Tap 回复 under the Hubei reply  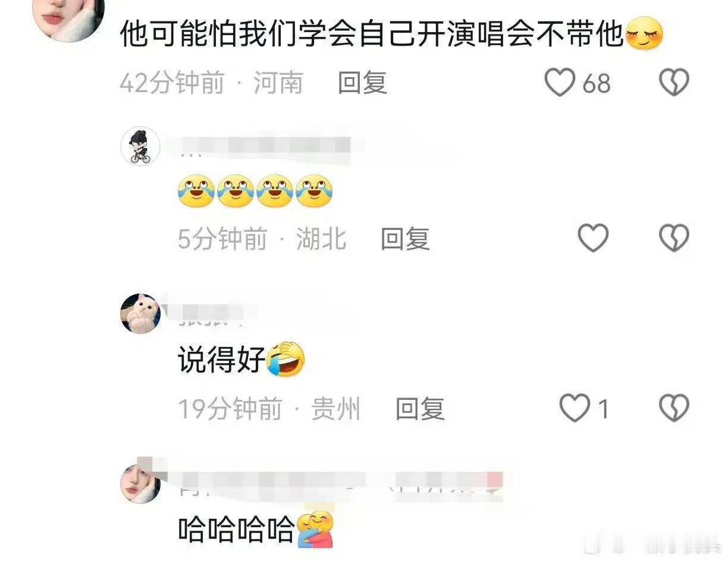(405, 239)
